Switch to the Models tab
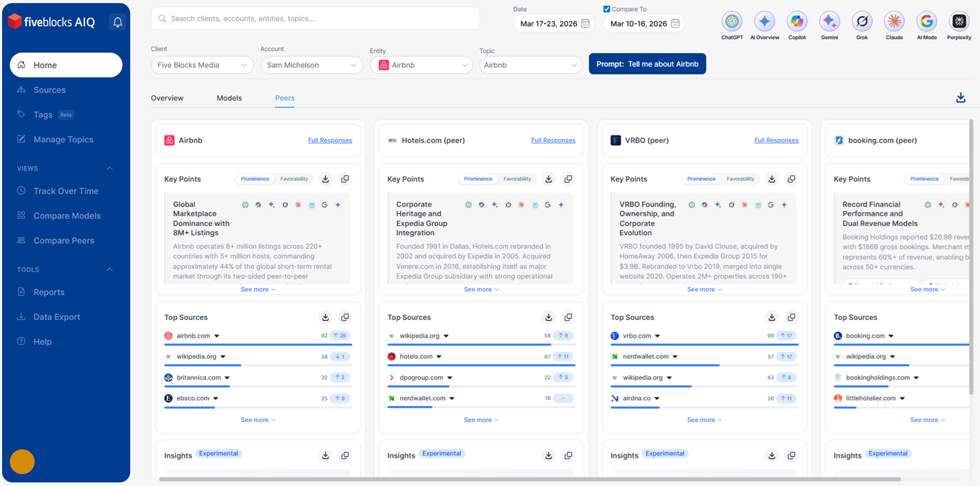 pyautogui.click(x=229, y=98)
